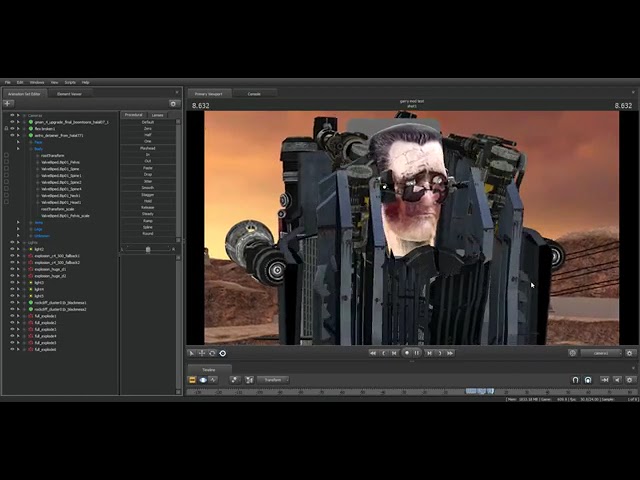The width and height of the screenshot is (640, 480).
Task: Expand the Legs control group
Action: (18, 229)
